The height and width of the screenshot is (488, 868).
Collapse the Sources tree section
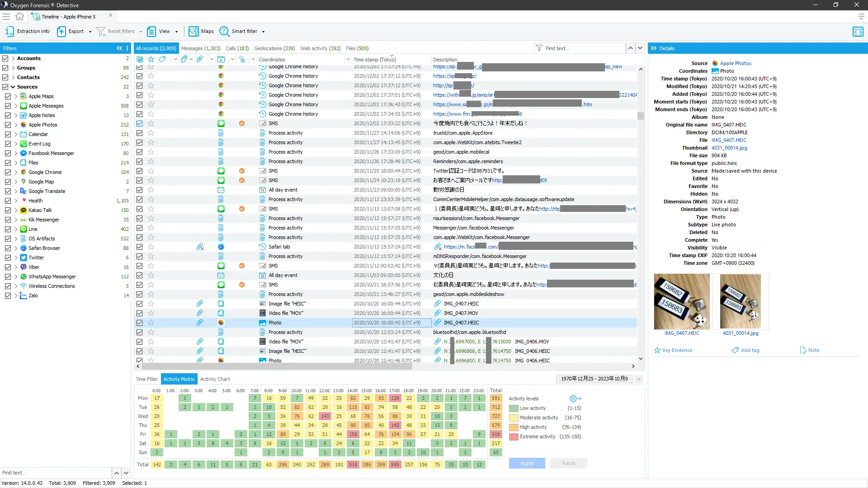coord(13,87)
